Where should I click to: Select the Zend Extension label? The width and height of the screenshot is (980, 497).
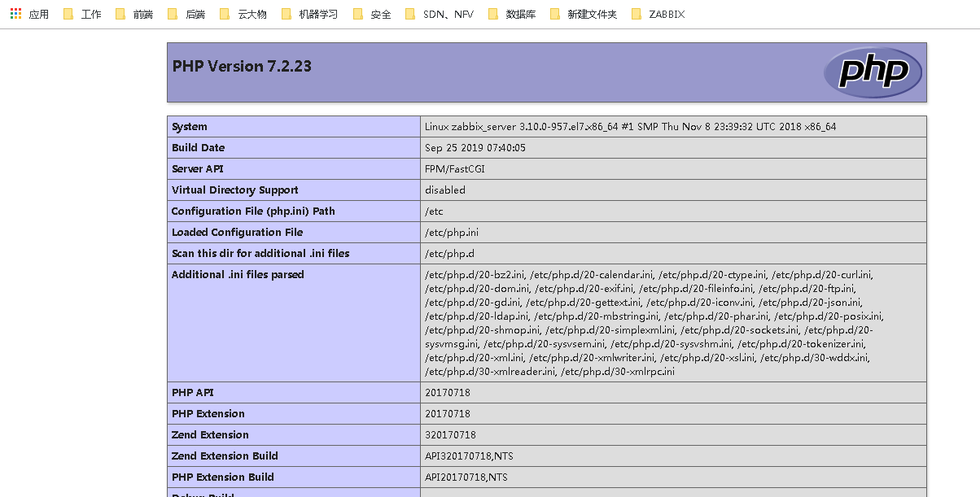210,435
